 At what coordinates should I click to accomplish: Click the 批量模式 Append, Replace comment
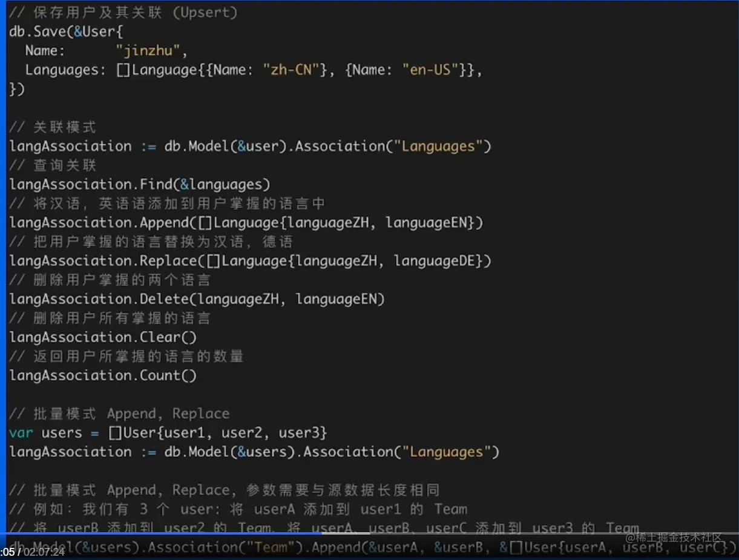coord(119,413)
